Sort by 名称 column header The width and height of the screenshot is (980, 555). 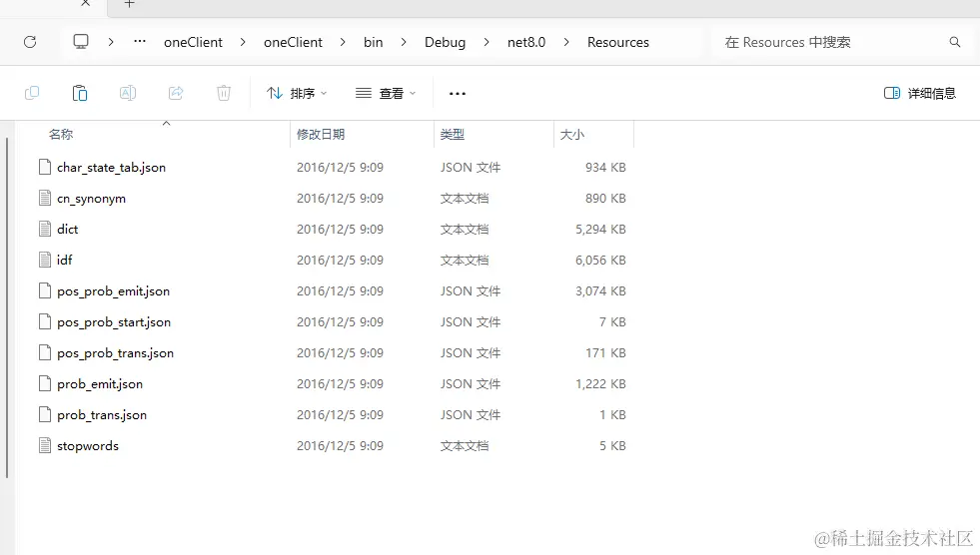[61, 134]
